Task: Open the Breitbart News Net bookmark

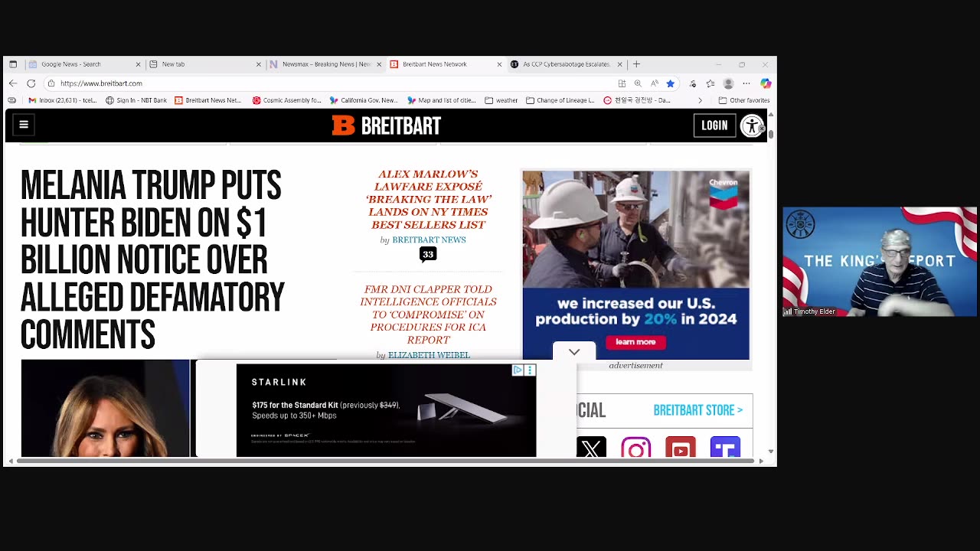Action: coord(208,100)
